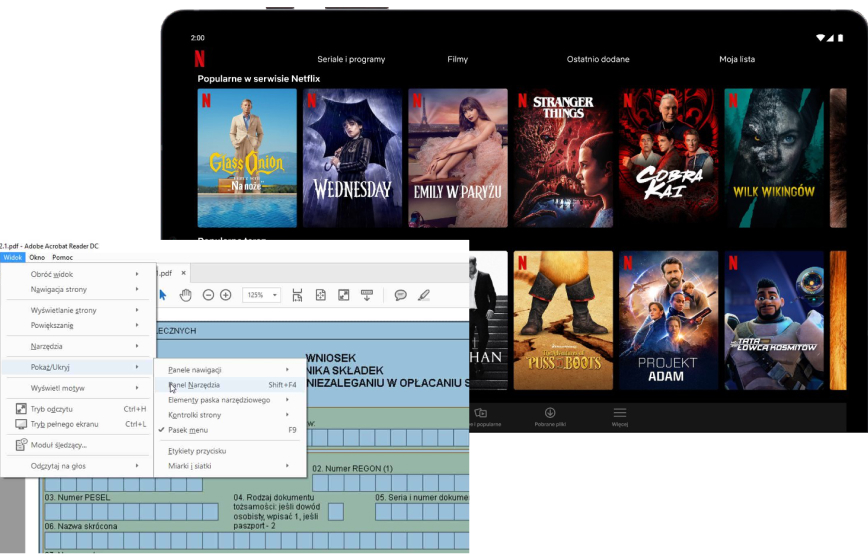Select the hand pan tool in Acrobat

click(x=185, y=295)
